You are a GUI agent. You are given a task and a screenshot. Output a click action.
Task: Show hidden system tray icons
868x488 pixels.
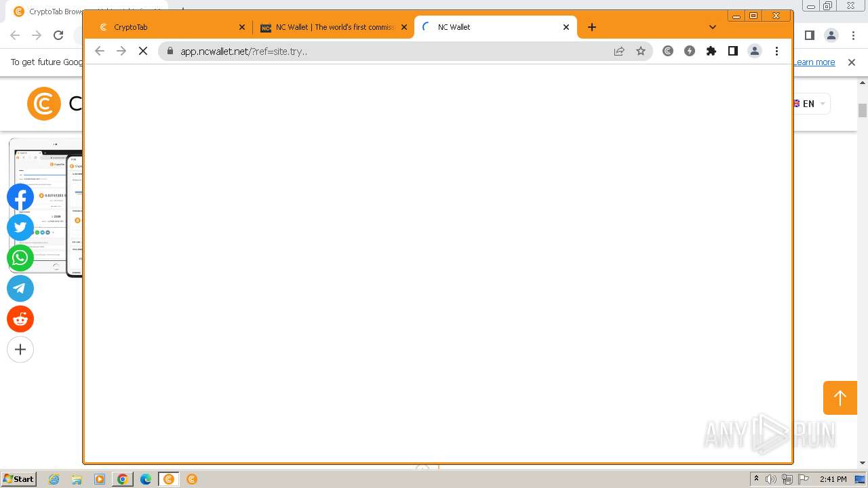(756, 479)
